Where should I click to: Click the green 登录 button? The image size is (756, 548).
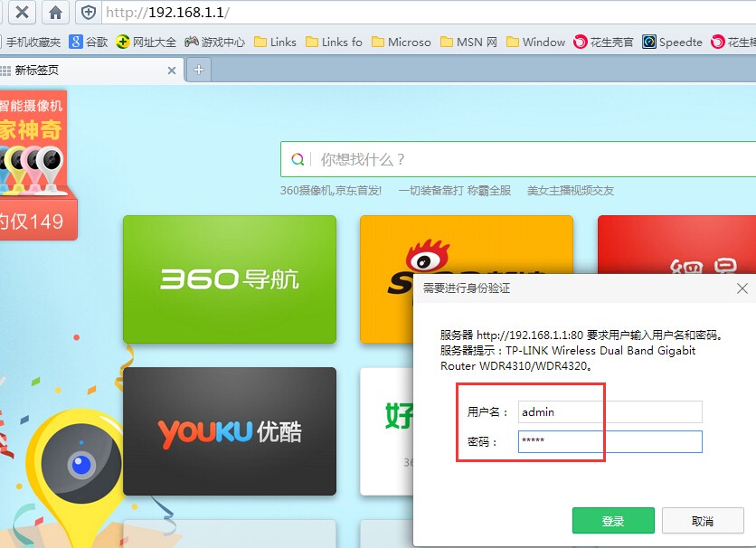(x=613, y=521)
